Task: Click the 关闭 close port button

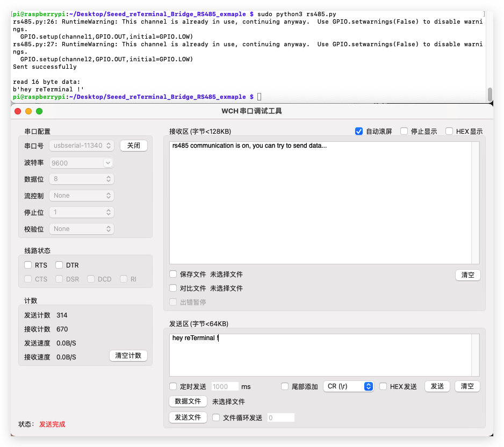Action: 134,146
